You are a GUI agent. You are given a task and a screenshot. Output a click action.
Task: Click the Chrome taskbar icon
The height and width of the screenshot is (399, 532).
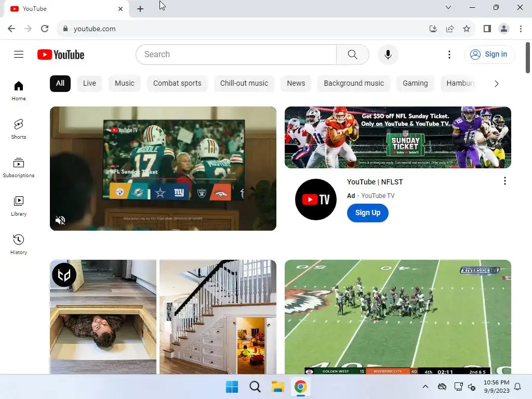tap(301, 387)
